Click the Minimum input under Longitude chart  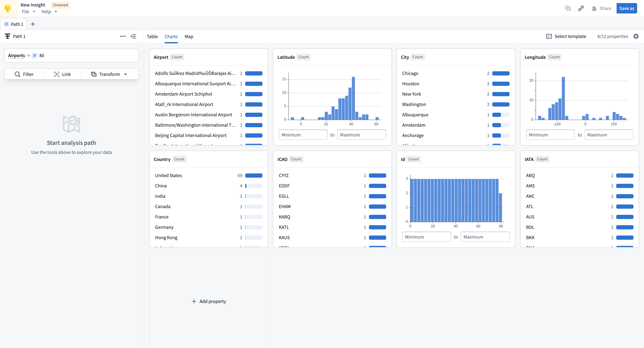550,135
